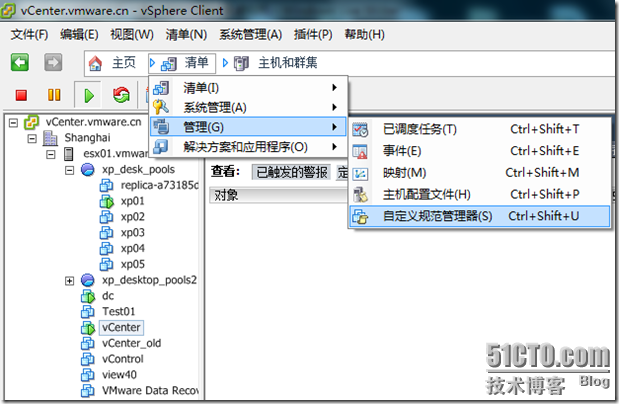
Task: Open the 主机和群集 breadcrumb dropdown arrow
Action: [225, 63]
